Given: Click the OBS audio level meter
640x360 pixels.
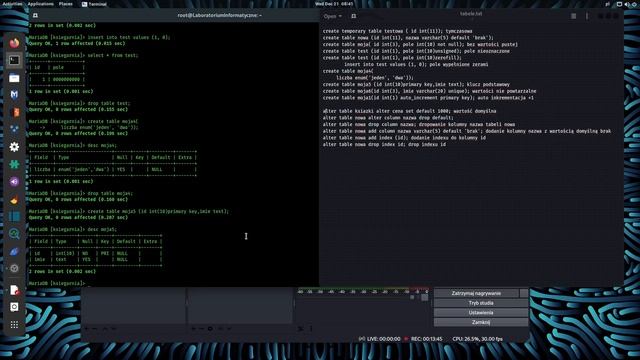Looking at the screenshot, I should pos(363,291).
